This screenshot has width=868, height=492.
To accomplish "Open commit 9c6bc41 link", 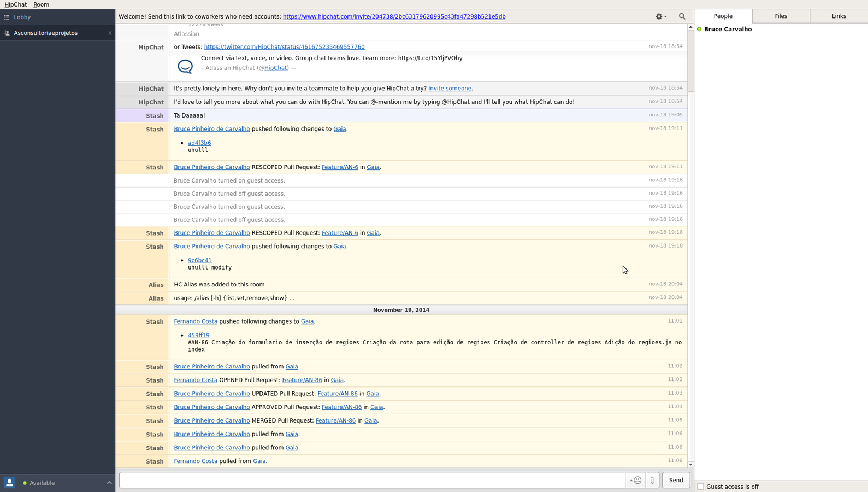I will coord(199,260).
